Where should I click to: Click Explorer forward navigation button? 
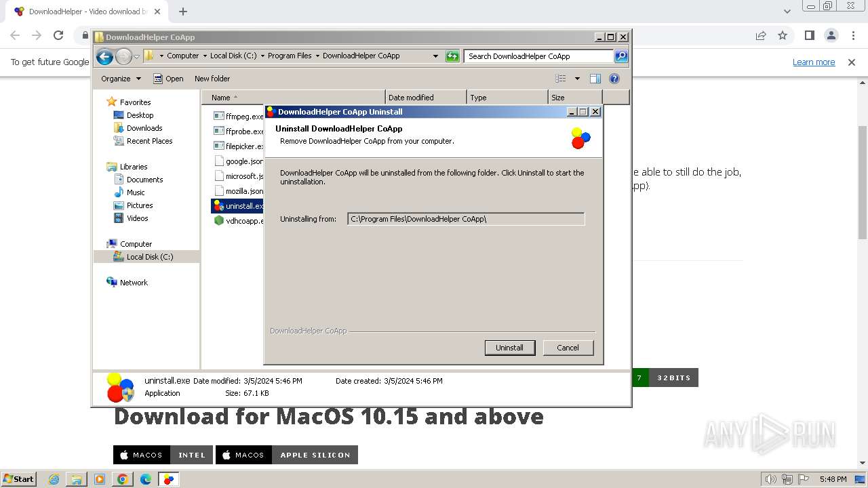(x=123, y=56)
